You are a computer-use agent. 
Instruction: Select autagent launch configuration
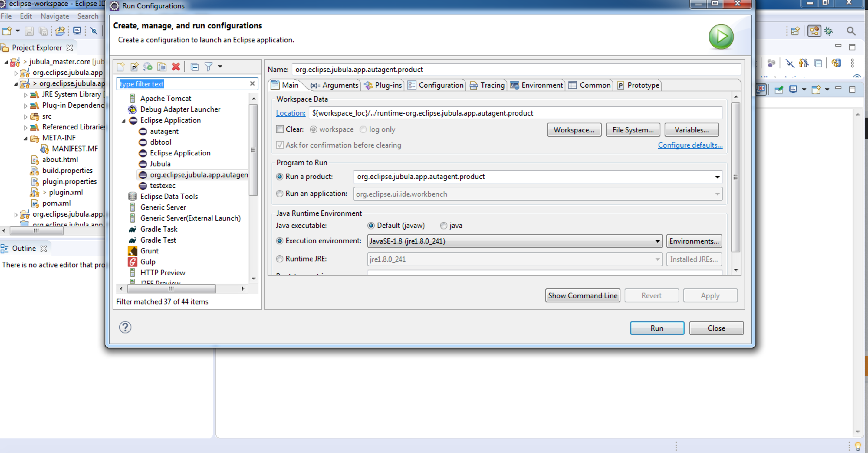[164, 131]
